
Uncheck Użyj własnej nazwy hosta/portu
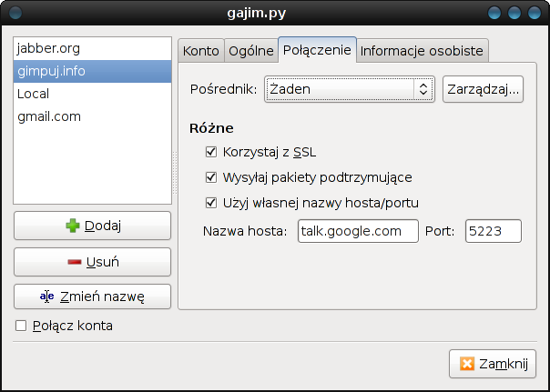click(x=211, y=202)
